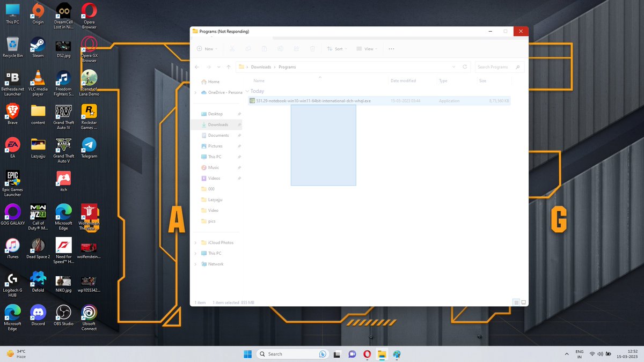Screen dimensions: 644x362
Task: Select the Name column header
Action: coord(259,80)
